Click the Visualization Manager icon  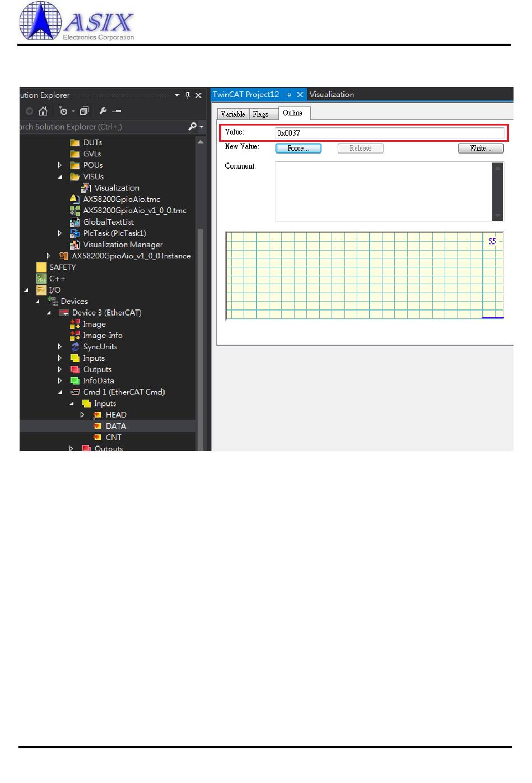(74, 244)
